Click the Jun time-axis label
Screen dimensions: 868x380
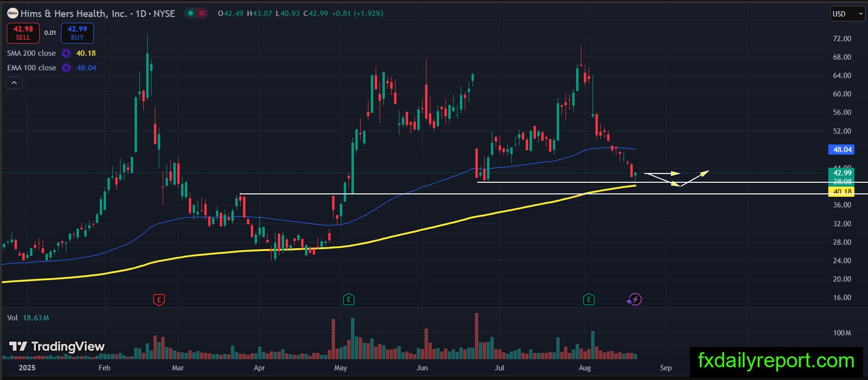[422, 368]
